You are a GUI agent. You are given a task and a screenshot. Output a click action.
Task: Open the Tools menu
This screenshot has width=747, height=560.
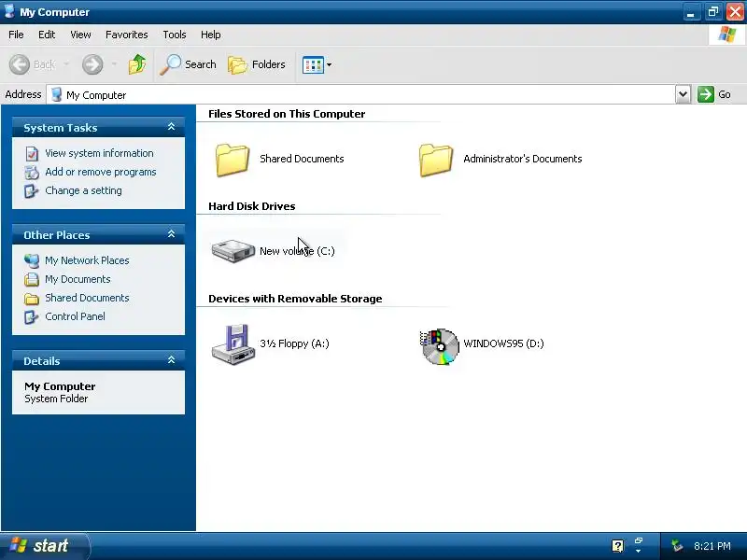[175, 35]
